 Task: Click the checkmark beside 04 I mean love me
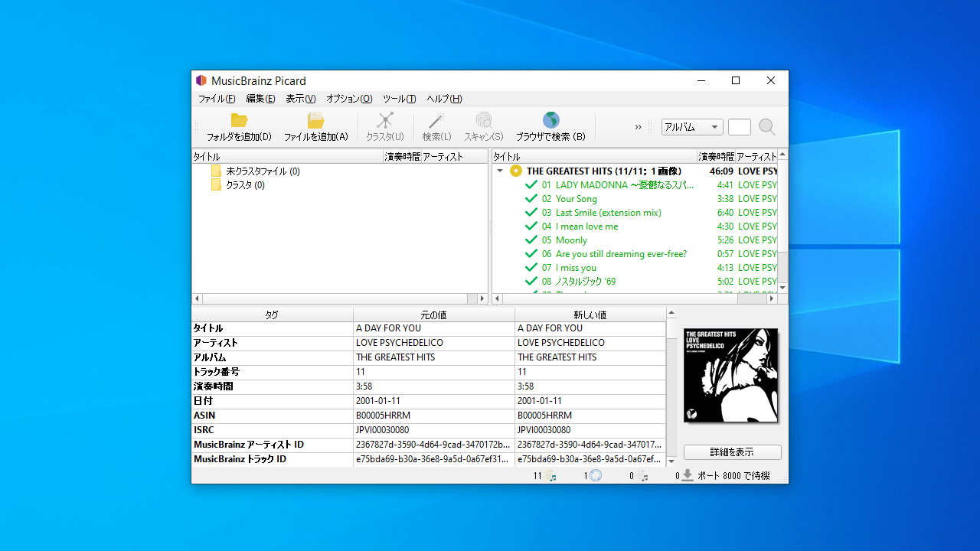coord(531,226)
